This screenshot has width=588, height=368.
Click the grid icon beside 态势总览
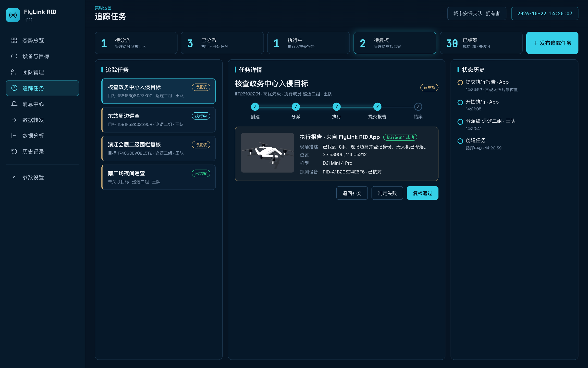coord(14,40)
